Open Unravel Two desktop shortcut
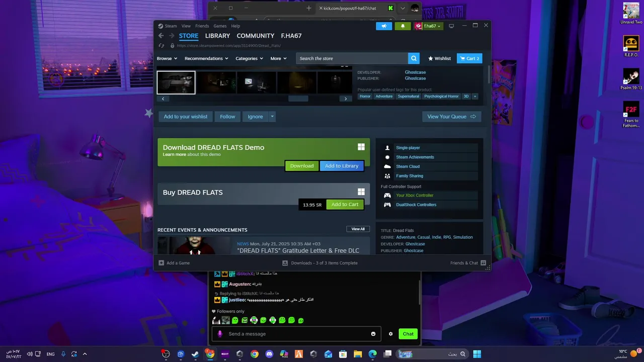644x362 pixels. click(631, 14)
